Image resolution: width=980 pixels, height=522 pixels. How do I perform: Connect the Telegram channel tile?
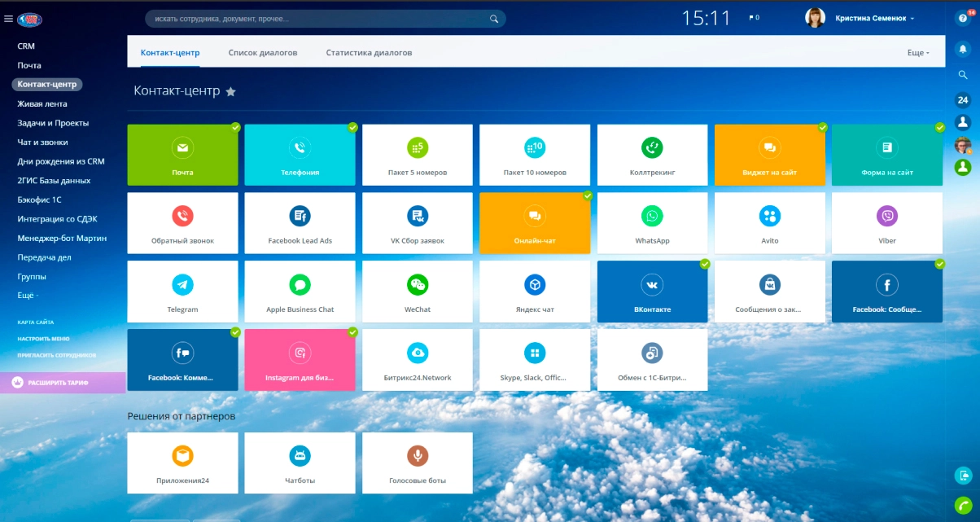point(183,292)
